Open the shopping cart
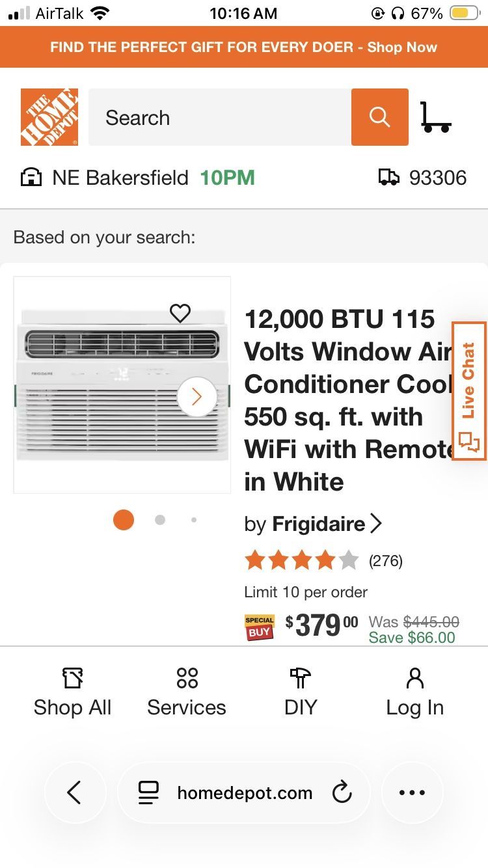The image size is (488, 868). click(436, 117)
